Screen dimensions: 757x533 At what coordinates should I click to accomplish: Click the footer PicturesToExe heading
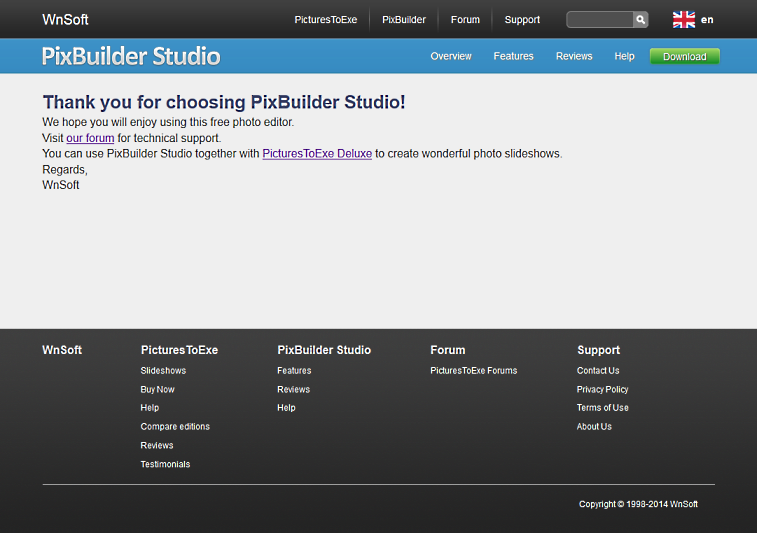tap(179, 350)
